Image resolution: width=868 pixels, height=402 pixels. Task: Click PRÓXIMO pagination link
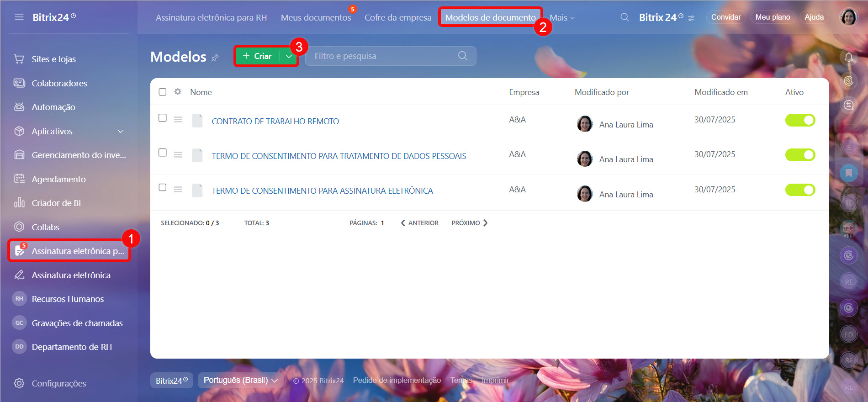(469, 223)
